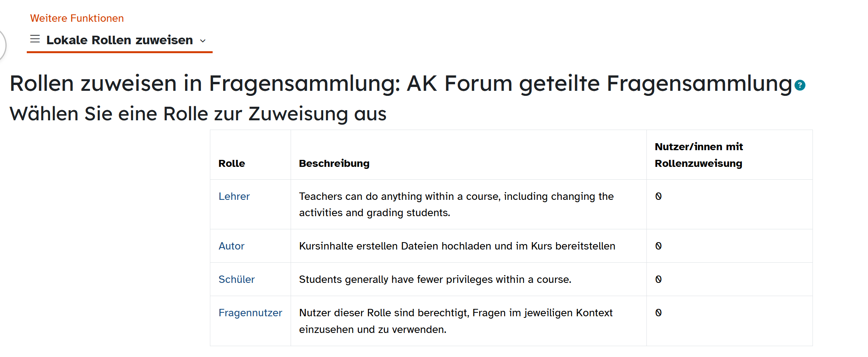Expand the chevron next to Lokale Rollen zuweisen

coord(203,41)
